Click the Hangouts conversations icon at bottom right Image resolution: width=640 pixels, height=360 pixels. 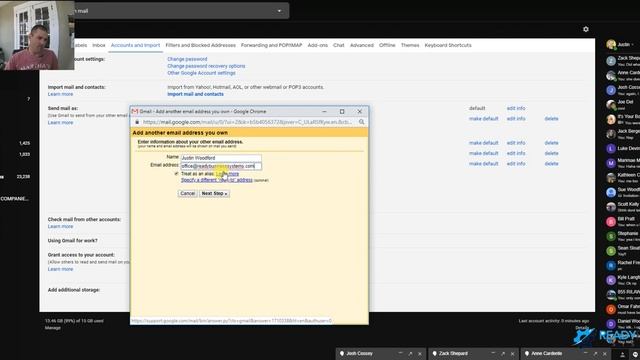click(x=636, y=355)
